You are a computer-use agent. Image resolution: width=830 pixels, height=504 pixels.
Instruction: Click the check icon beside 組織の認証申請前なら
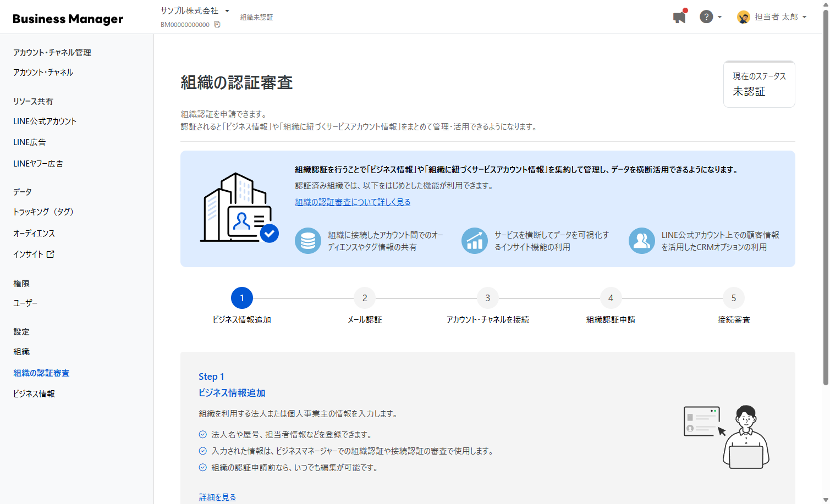202,467
